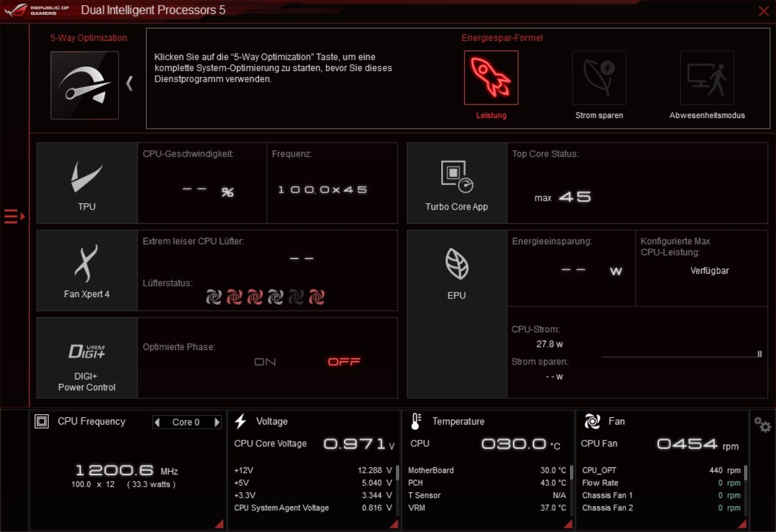
Task: Select the +3.3V voltage row
Action: click(313, 496)
